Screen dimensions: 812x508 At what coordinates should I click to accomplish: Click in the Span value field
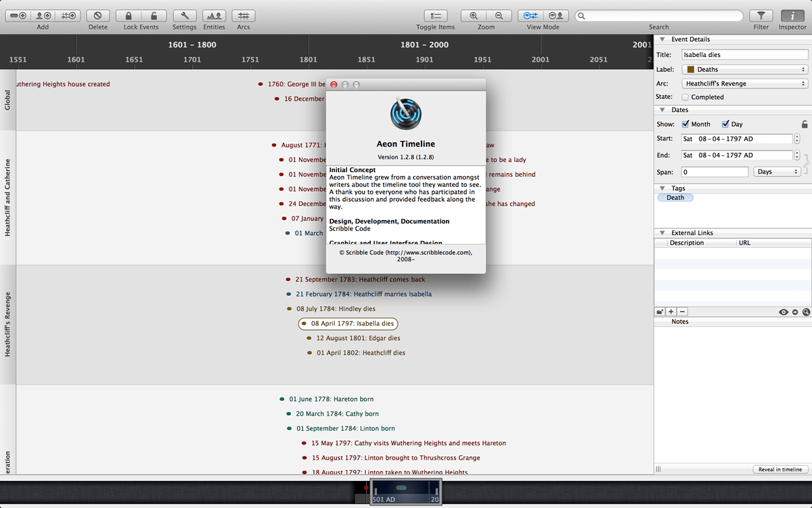tap(715, 172)
